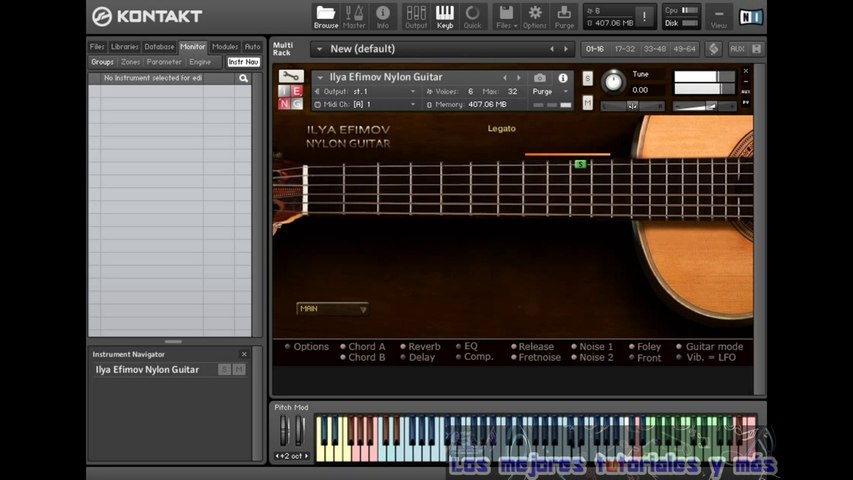Solo the Nylon Guitar instrument
The image size is (853, 480).
(x=587, y=78)
